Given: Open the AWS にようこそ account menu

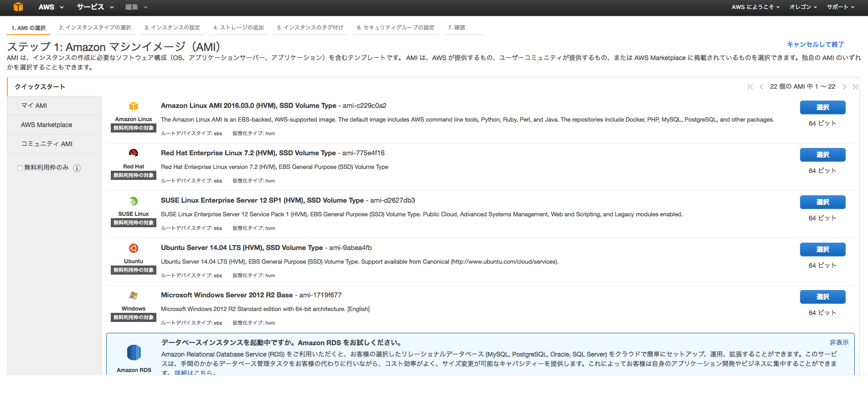Looking at the screenshot, I should (755, 7).
